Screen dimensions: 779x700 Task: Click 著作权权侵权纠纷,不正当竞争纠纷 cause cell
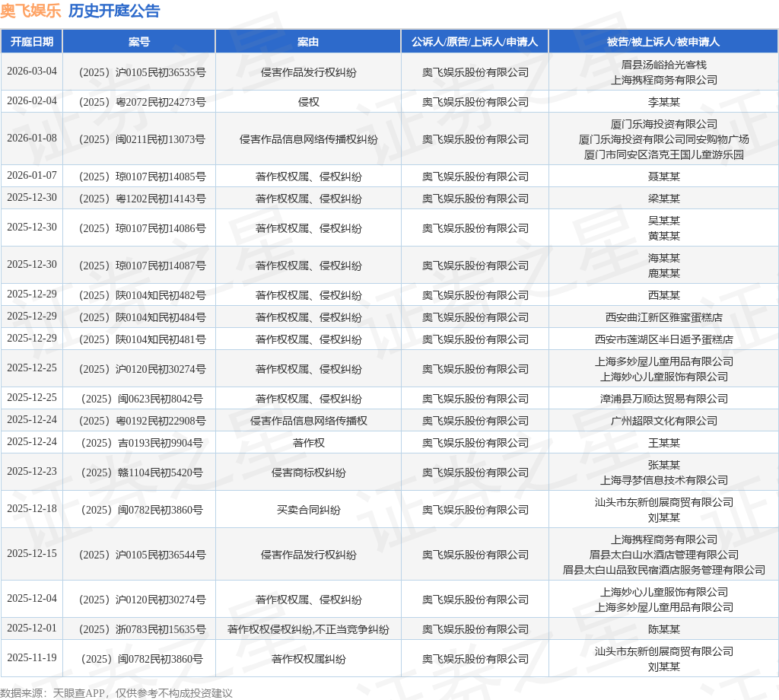click(x=309, y=629)
